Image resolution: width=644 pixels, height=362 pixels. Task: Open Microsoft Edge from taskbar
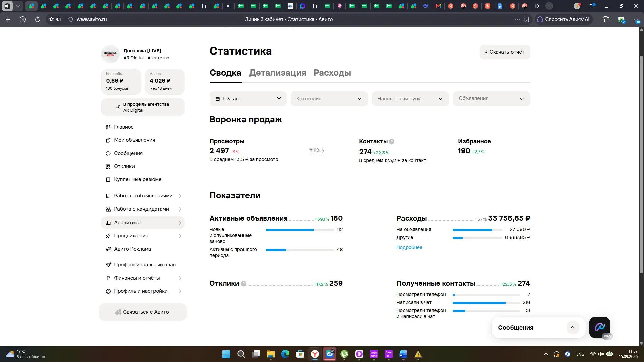tap(285, 354)
